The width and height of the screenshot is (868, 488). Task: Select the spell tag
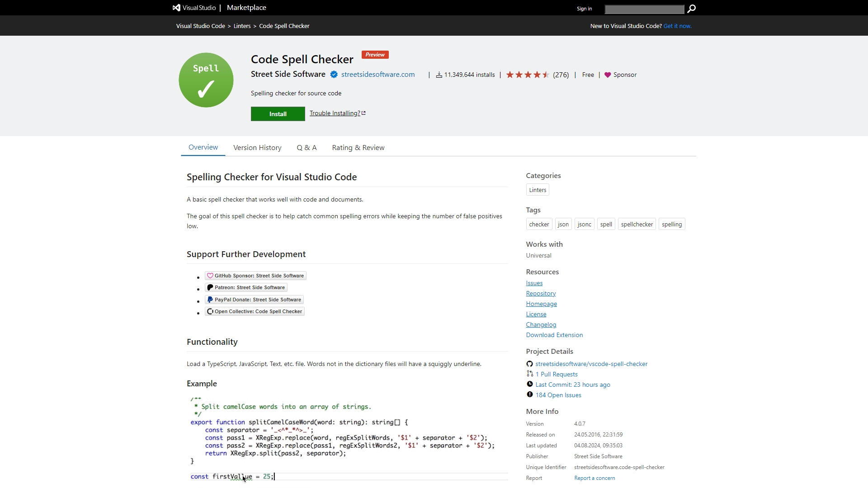606,224
